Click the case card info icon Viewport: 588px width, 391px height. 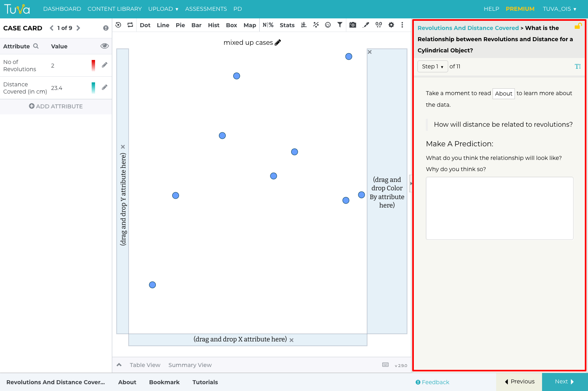click(106, 28)
